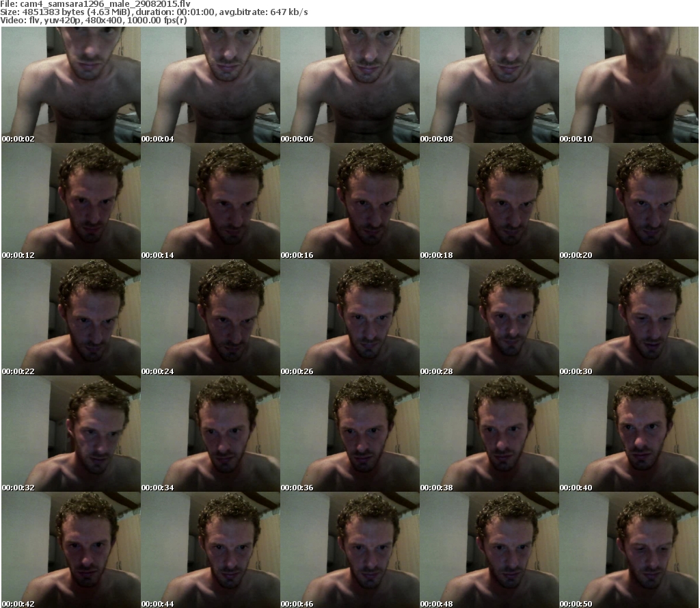Pick the frame labeled 00:00:24
700x608 pixels.
pos(211,317)
